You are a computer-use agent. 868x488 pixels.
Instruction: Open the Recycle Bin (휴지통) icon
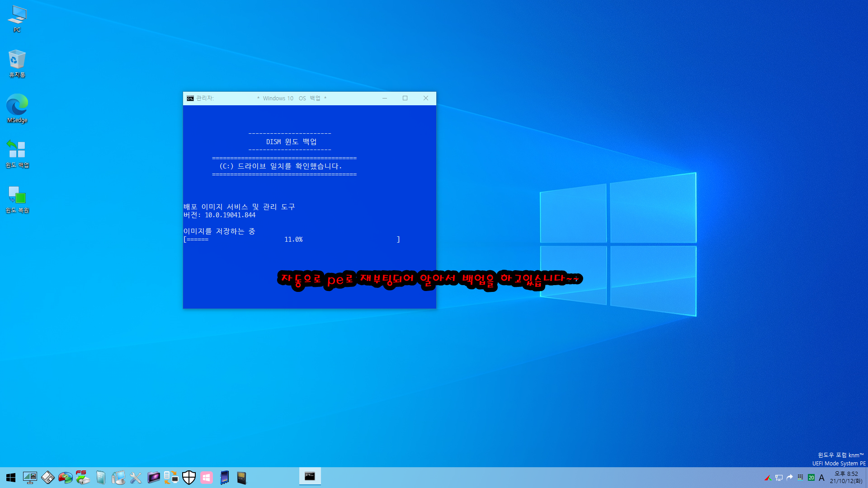click(17, 64)
